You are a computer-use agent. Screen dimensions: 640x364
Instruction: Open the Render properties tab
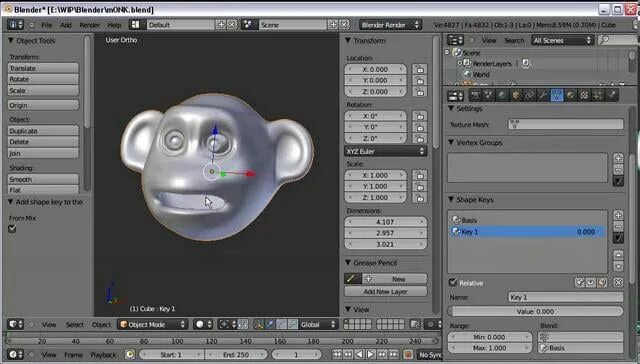click(x=475, y=95)
